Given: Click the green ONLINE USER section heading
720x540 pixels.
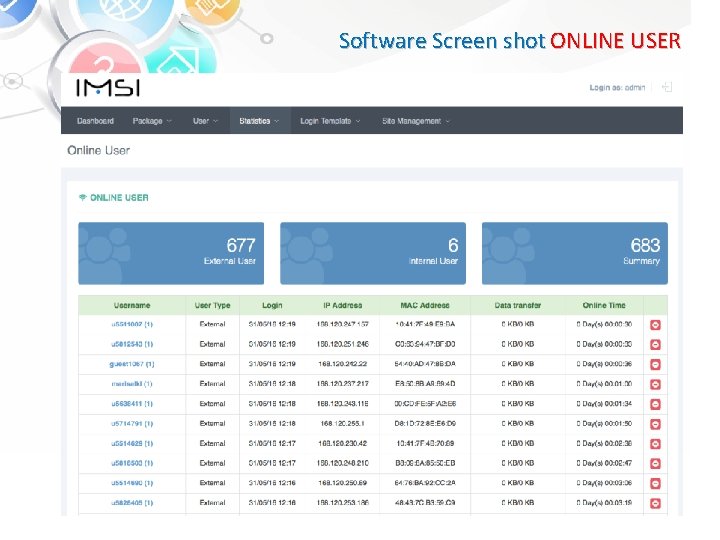Looking at the screenshot, I should pos(119,197).
